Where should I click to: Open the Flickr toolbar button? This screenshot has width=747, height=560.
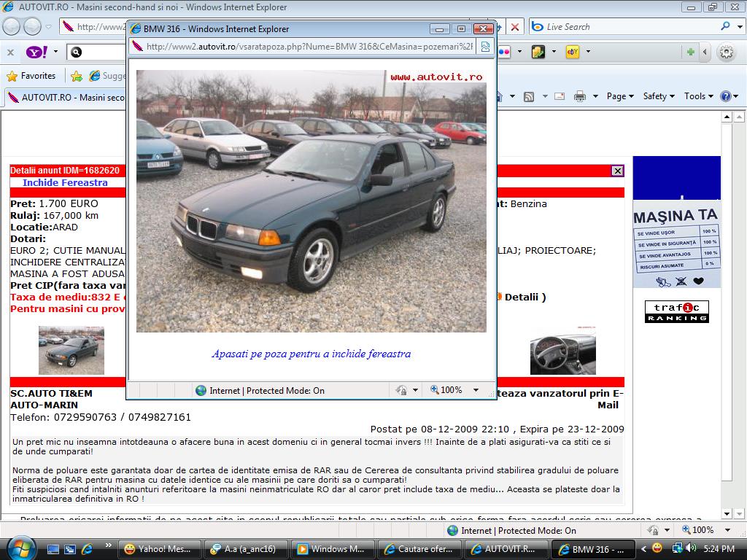tap(504, 52)
